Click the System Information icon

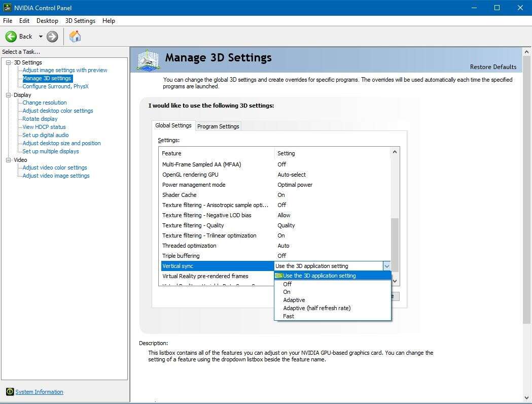coord(10,392)
